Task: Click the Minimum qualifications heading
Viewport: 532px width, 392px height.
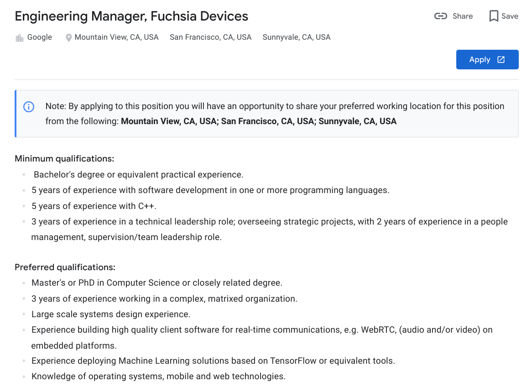Action: [64, 158]
